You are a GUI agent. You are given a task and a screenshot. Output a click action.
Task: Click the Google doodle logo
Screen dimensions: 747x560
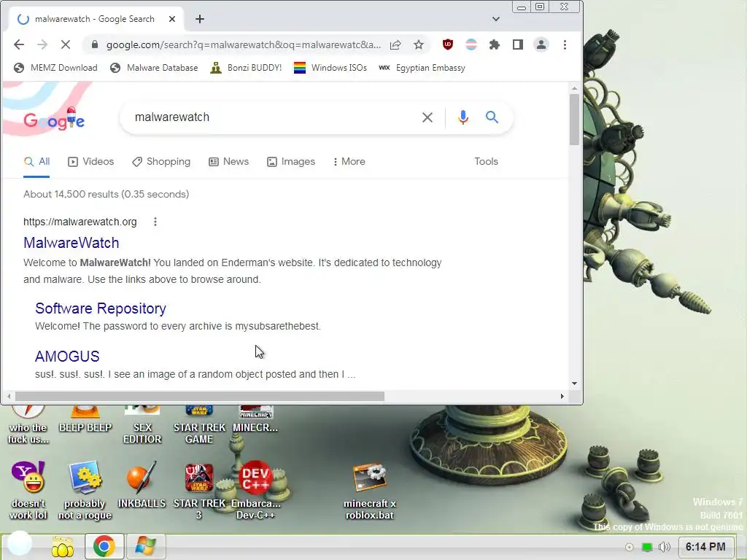tap(54, 118)
